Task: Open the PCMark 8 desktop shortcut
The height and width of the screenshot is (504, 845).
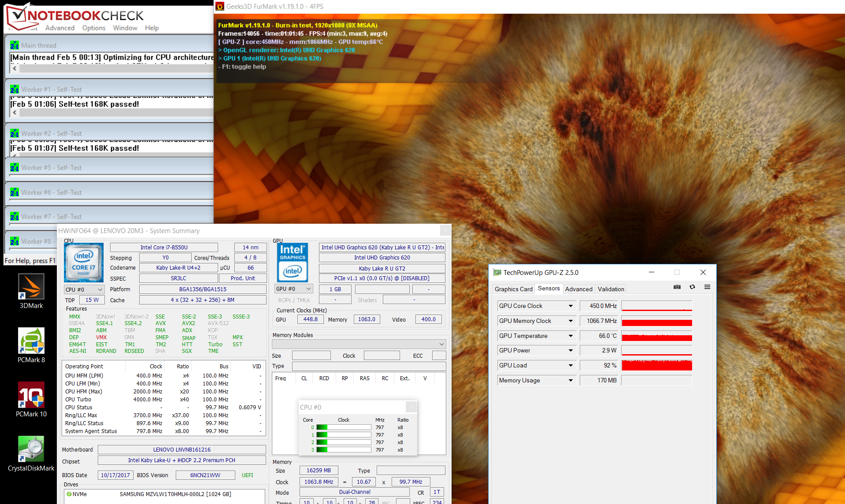Action: coord(31,345)
